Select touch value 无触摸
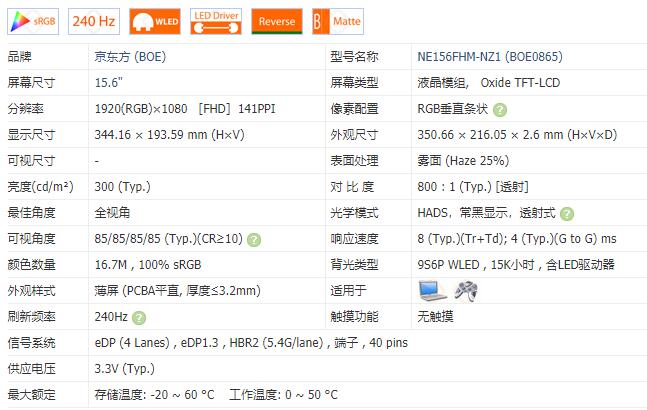The image size is (647, 410). pyautogui.click(x=435, y=316)
